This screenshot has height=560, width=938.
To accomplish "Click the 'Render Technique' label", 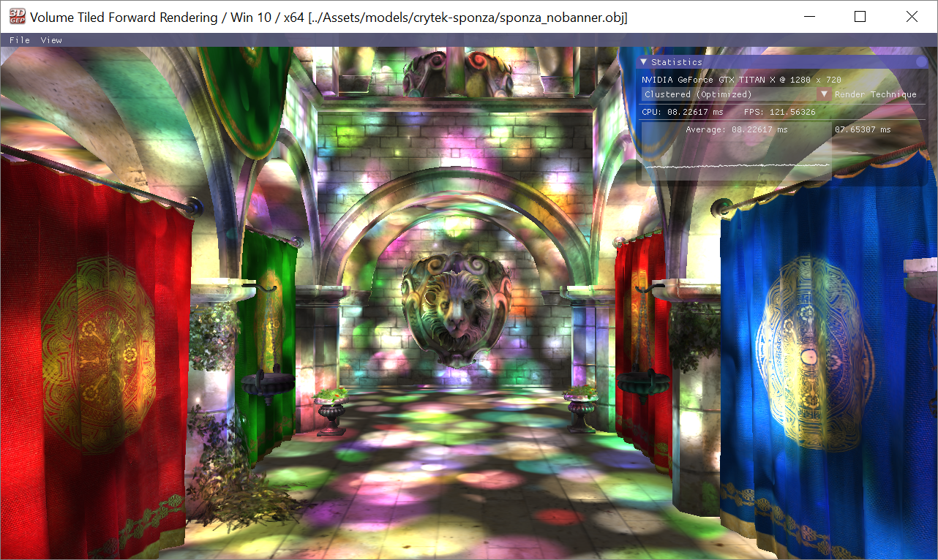I will point(876,94).
